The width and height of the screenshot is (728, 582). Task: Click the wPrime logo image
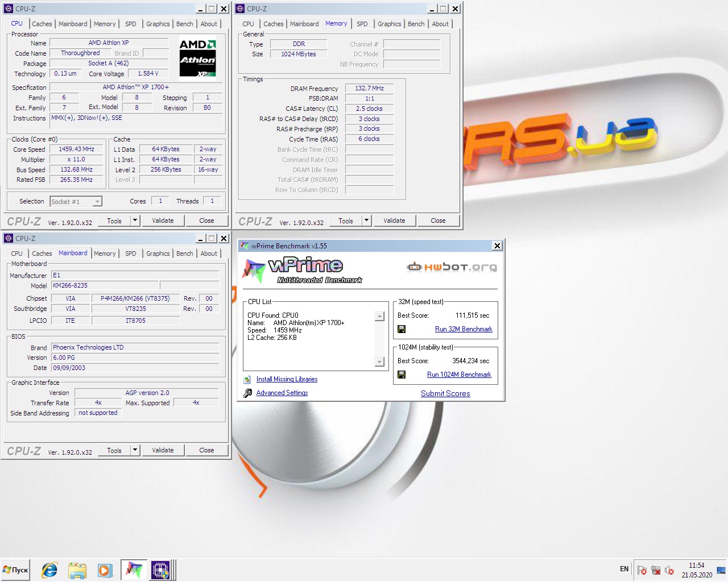[x=302, y=270]
